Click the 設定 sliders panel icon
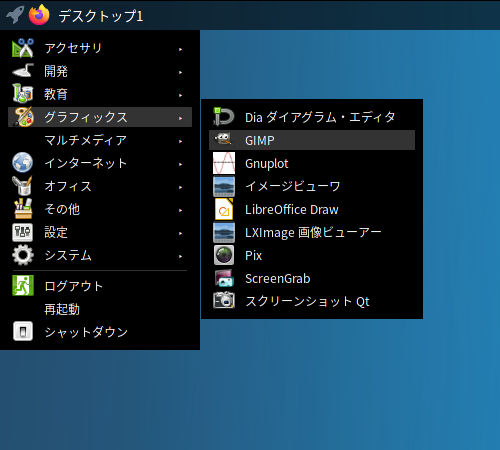500x450 pixels. (x=23, y=232)
